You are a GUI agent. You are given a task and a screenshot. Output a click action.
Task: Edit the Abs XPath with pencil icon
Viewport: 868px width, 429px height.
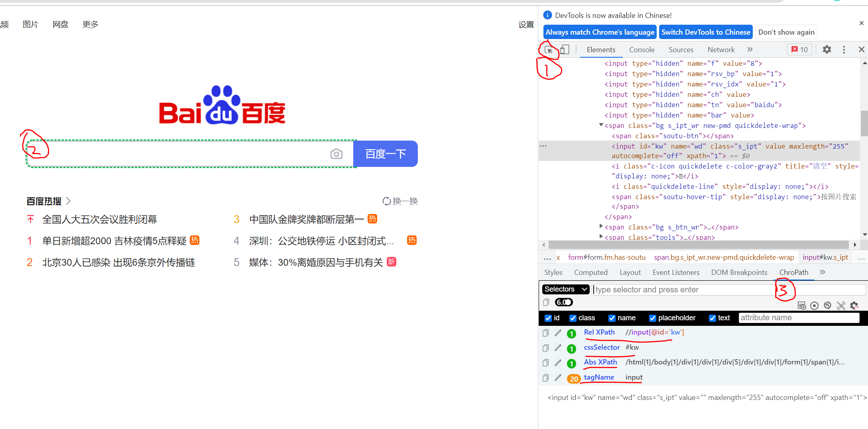(558, 363)
